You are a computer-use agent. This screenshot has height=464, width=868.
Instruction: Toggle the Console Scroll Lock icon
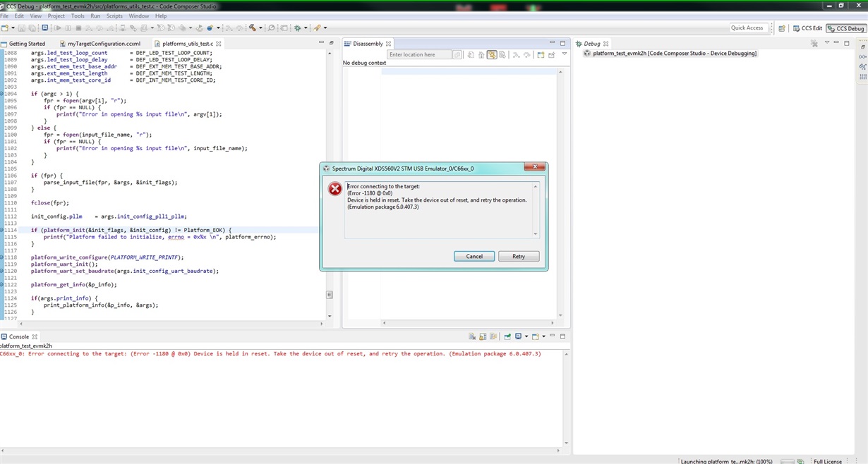[x=483, y=336]
